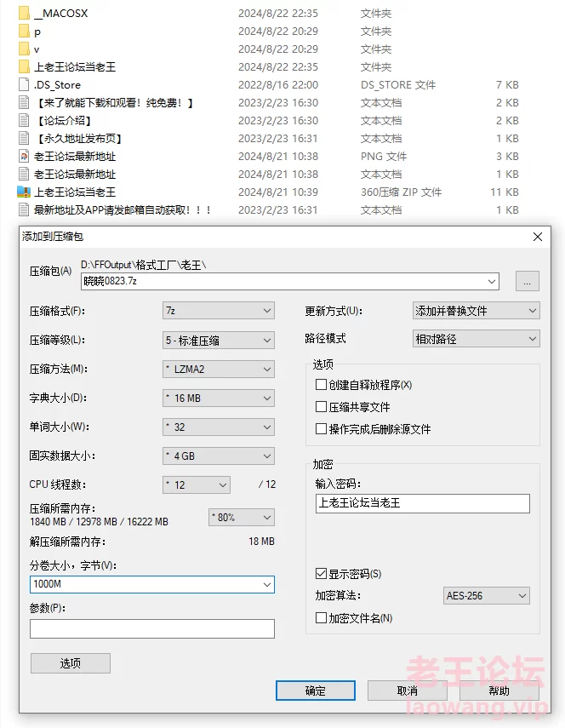565x728 pixels.
Task: Select the 【永久地址发布页】 document icon
Action: tap(24, 138)
